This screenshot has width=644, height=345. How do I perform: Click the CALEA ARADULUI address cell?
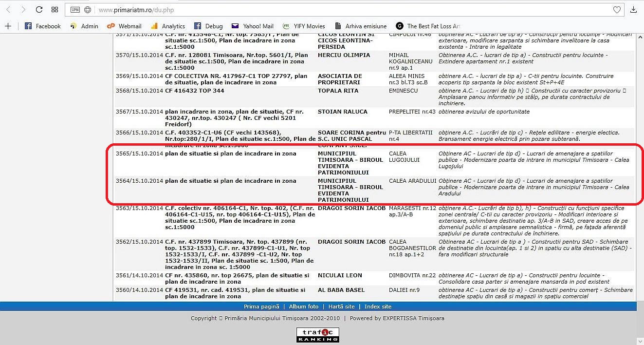pos(413,181)
